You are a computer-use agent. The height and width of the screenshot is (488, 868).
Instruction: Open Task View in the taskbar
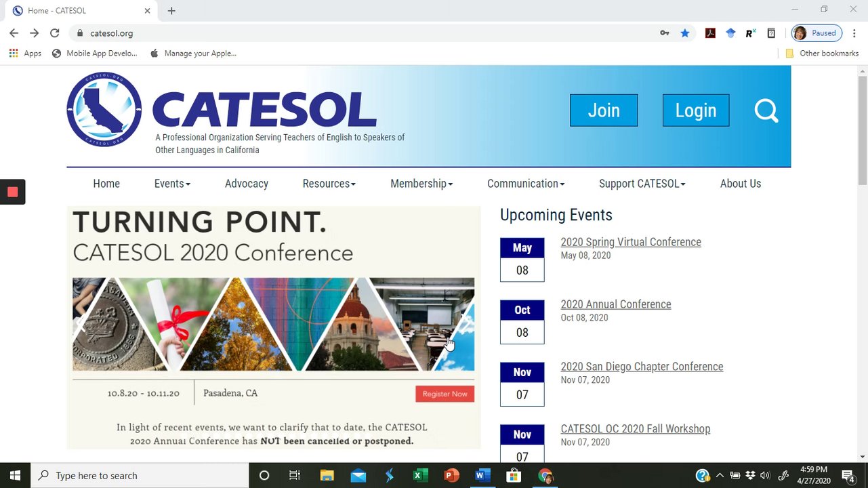point(295,475)
